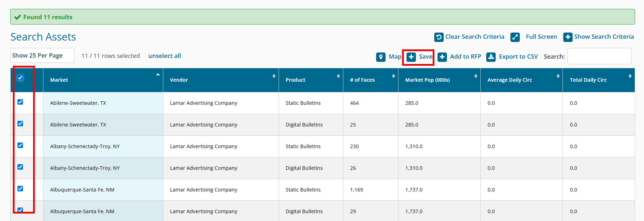Click the Export to CSV download icon
644x221 pixels.
pos(491,57)
